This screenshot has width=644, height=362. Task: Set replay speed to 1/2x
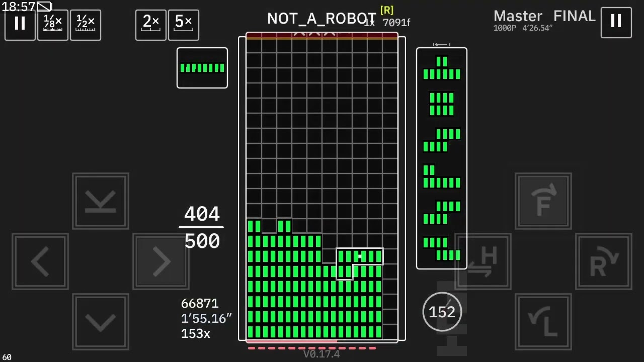pyautogui.click(x=86, y=25)
